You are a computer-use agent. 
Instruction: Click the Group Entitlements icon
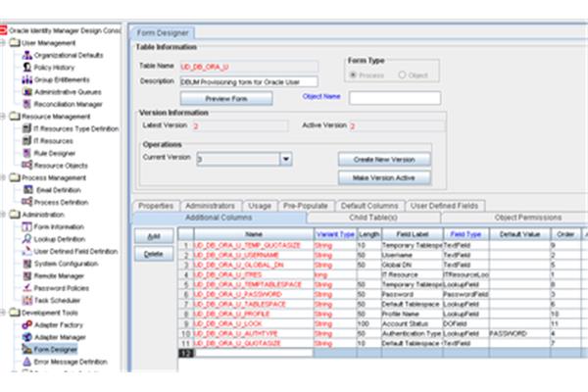pyautogui.click(x=27, y=79)
